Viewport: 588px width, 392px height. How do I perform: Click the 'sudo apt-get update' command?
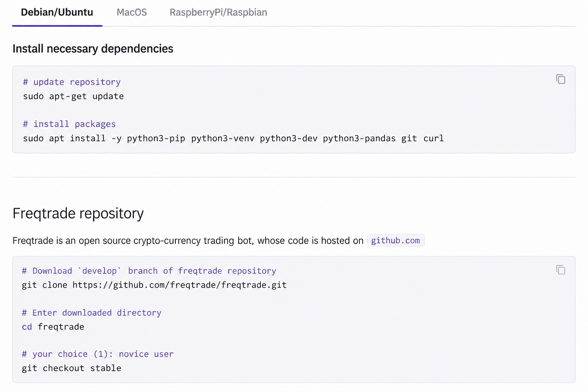[x=73, y=96]
